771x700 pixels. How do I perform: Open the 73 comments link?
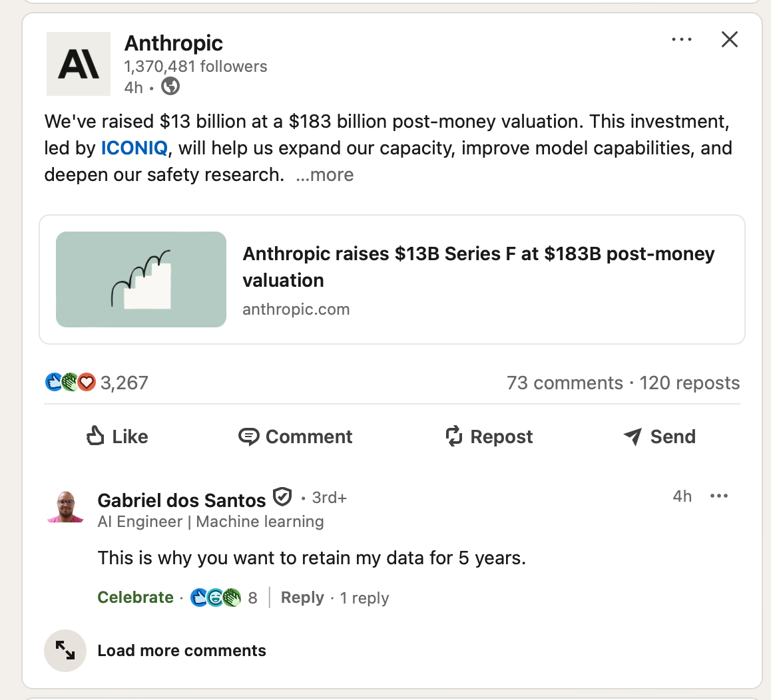point(565,383)
